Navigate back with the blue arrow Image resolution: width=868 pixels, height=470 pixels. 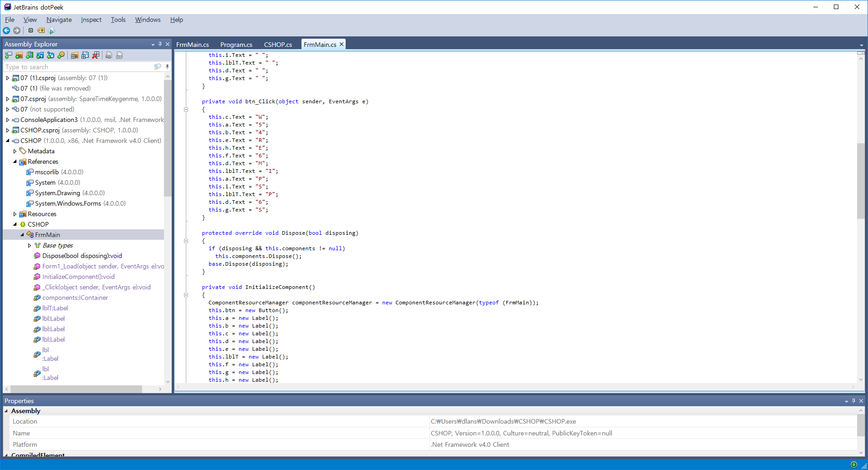[6, 30]
